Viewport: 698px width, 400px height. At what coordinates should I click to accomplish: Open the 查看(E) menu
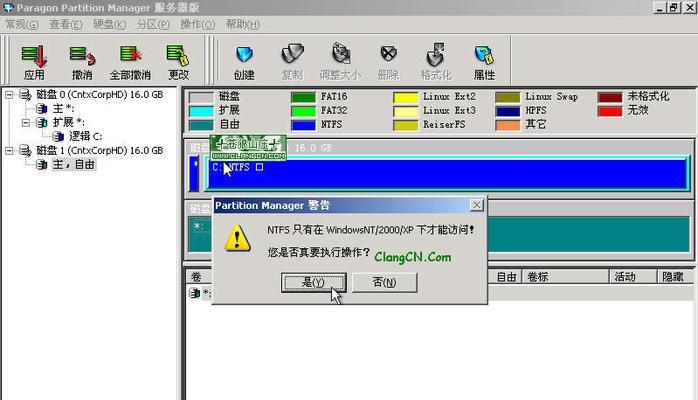pyautogui.click(x=66, y=24)
